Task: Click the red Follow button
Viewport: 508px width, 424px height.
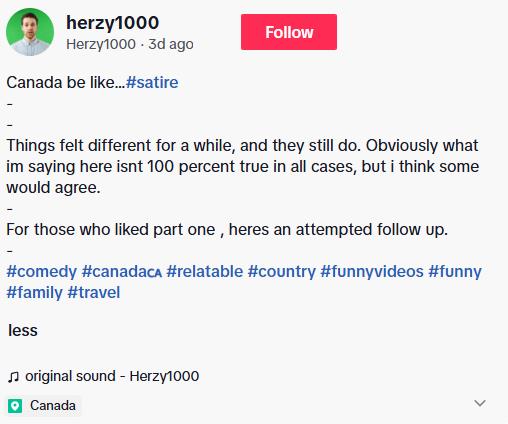Action: point(289,32)
